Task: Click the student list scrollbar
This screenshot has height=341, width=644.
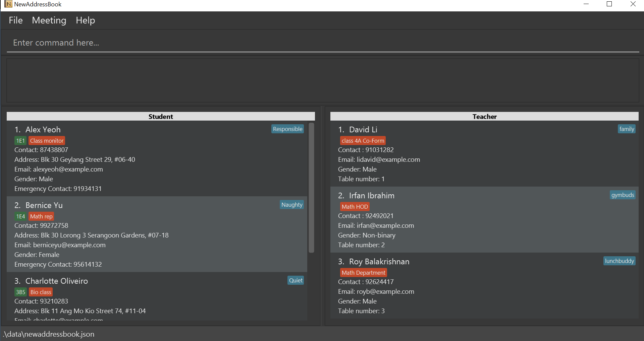Action: [x=311, y=188]
